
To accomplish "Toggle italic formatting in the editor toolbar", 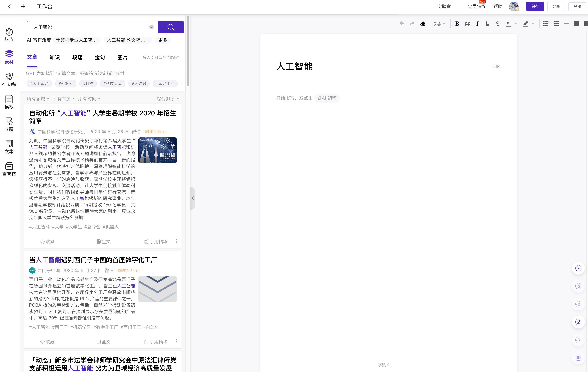I will [x=478, y=24].
